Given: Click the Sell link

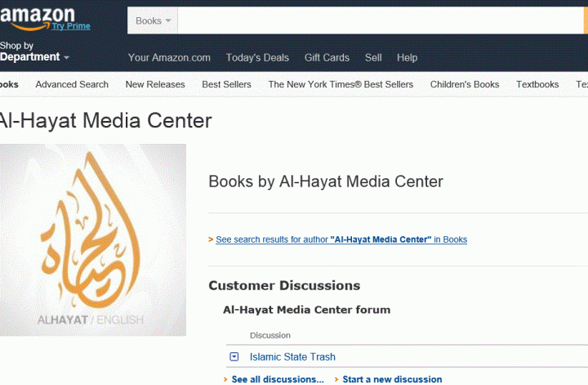Looking at the screenshot, I should click(x=373, y=58).
